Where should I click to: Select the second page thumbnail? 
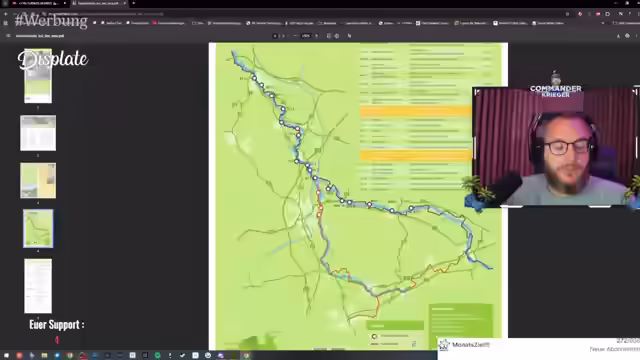tap(38, 133)
